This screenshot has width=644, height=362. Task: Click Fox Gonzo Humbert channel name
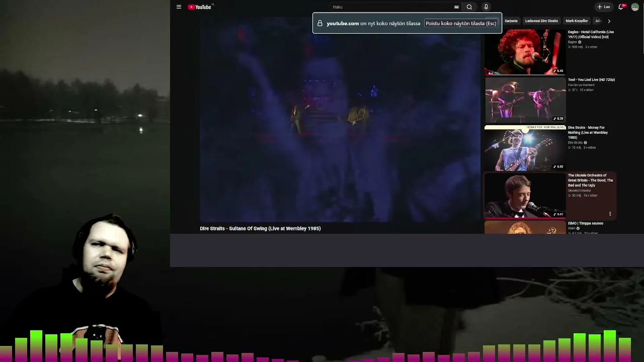581,85
